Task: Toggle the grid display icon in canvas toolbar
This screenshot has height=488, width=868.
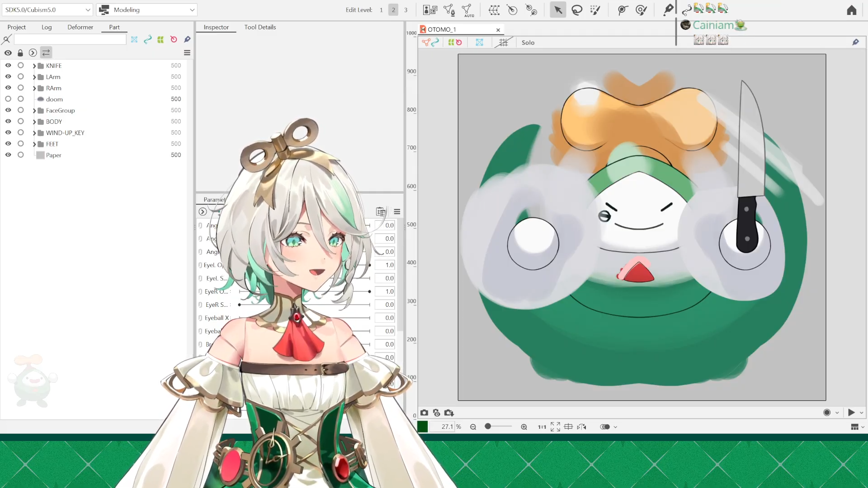Action: point(503,42)
